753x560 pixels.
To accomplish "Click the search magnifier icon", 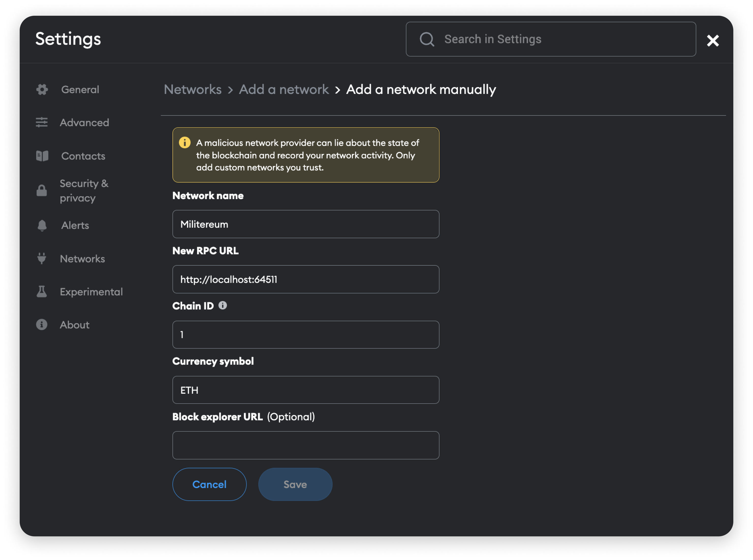I will [x=427, y=39].
